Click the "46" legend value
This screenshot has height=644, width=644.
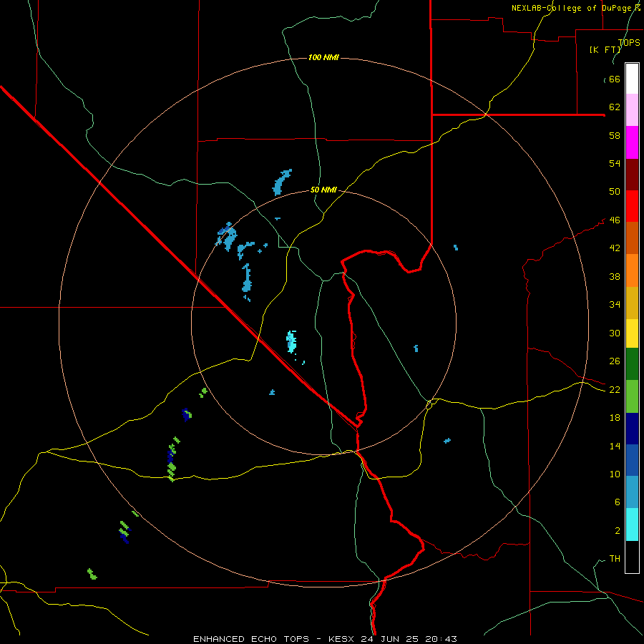coord(615,220)
